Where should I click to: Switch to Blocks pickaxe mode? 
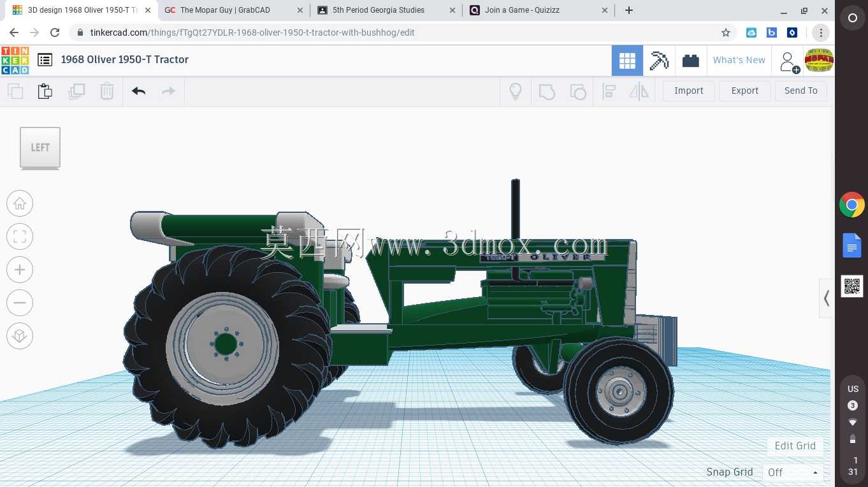(x=659, y=61)
